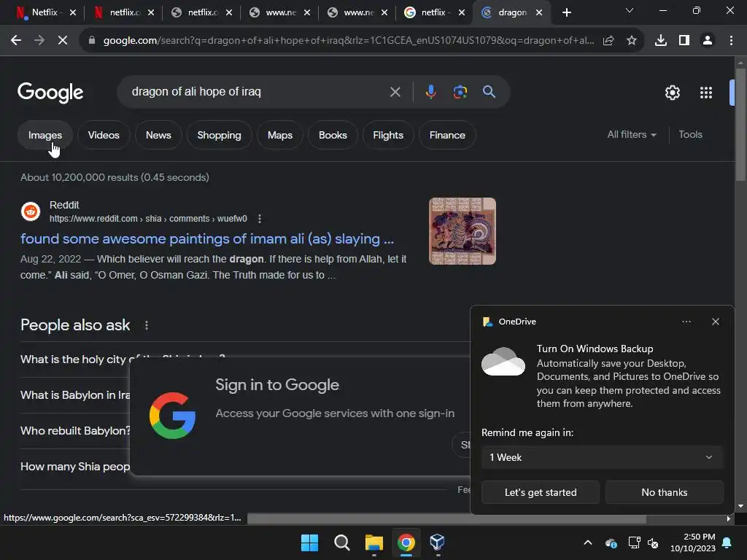The image size is (747, 560).
Task: Select the Shopping filter
Action: tap(219, 135)
